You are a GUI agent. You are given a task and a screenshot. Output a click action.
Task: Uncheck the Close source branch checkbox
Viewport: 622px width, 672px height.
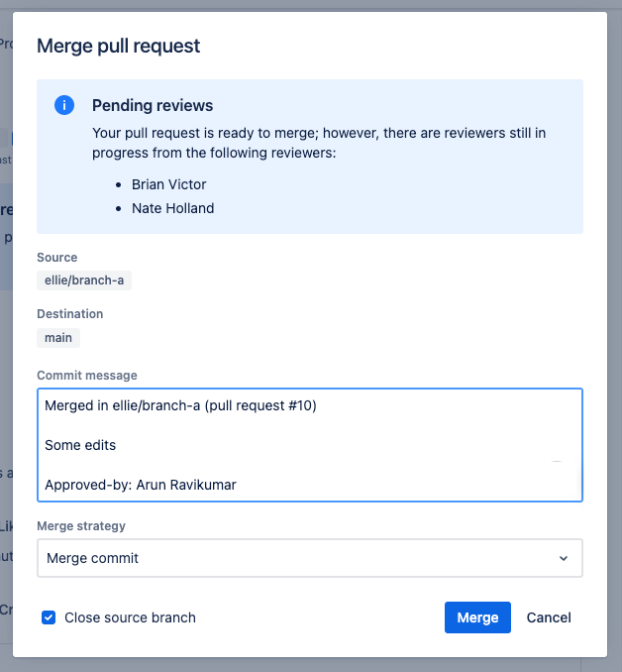click(49, 617)
